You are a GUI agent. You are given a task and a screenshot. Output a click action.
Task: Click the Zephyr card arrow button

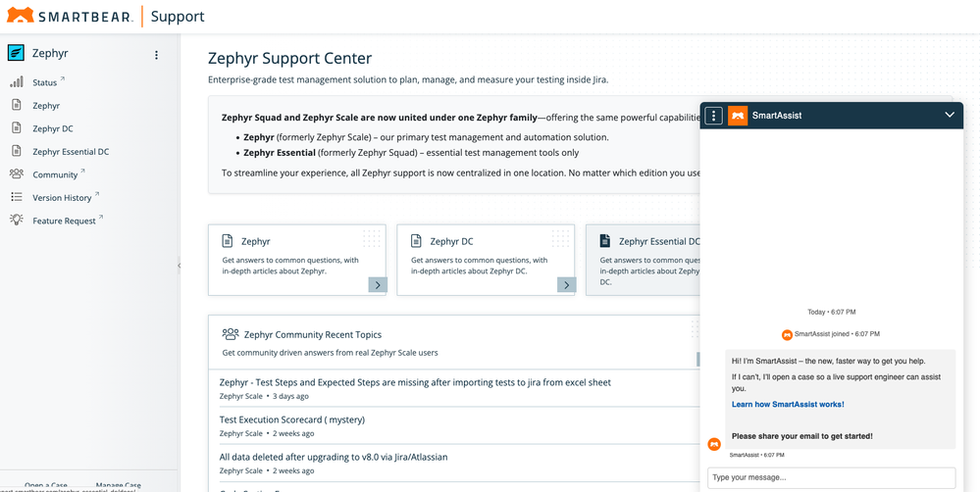pos(378,285)
